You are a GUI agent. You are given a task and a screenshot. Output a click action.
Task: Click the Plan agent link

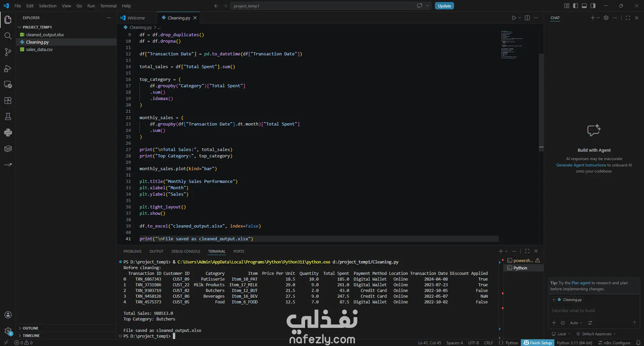click(581, 283)
